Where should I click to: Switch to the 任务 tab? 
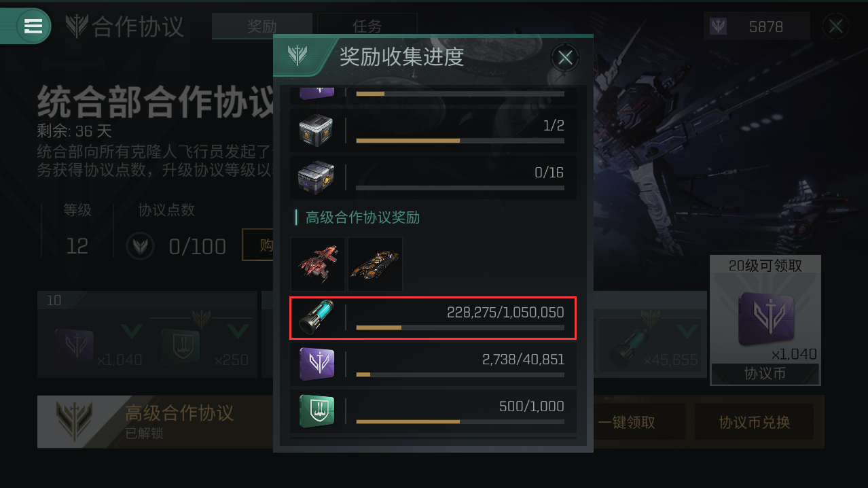coord(367,27)
